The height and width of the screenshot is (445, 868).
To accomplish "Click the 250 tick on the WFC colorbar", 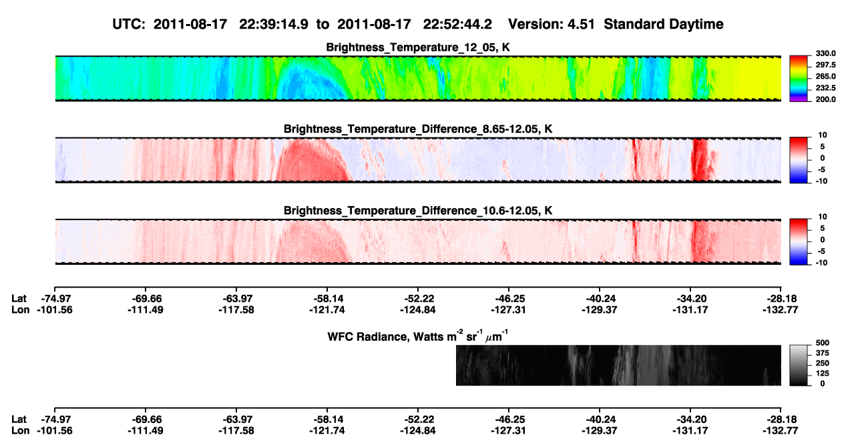I will pos(822,364).
